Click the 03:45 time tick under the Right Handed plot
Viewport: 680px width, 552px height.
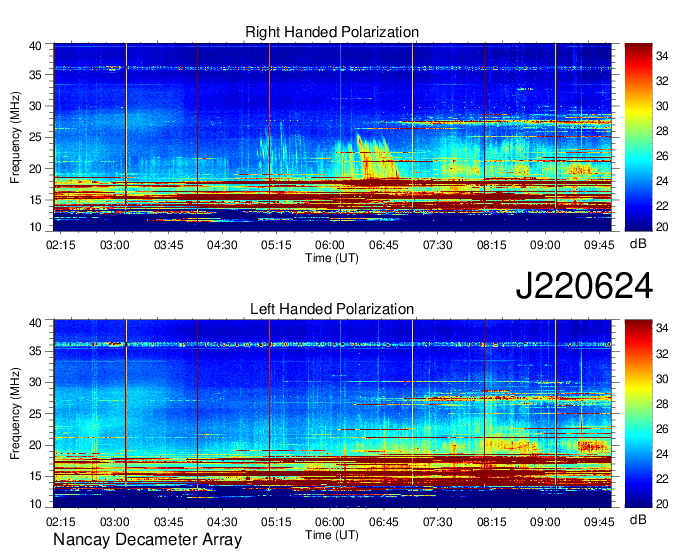168,245
